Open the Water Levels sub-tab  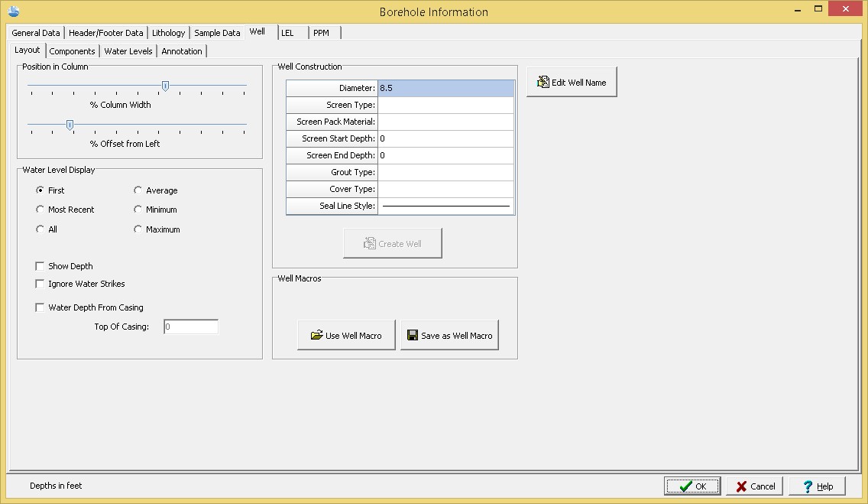[128, 51]
